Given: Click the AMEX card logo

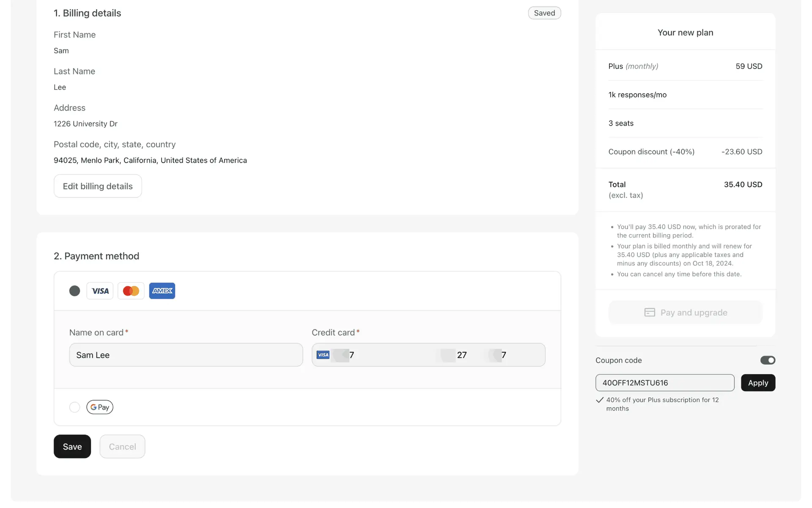Looking at the screenshot, I should (162, 291).
